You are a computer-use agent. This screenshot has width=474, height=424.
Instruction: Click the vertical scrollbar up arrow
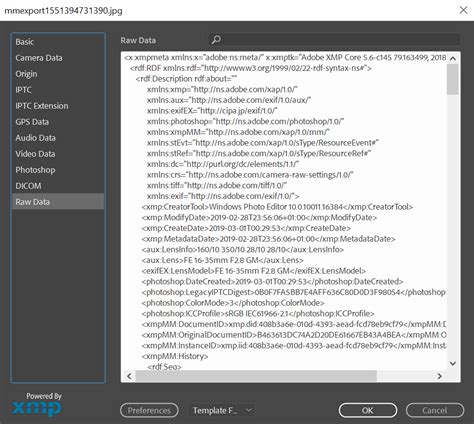[453, 59]
